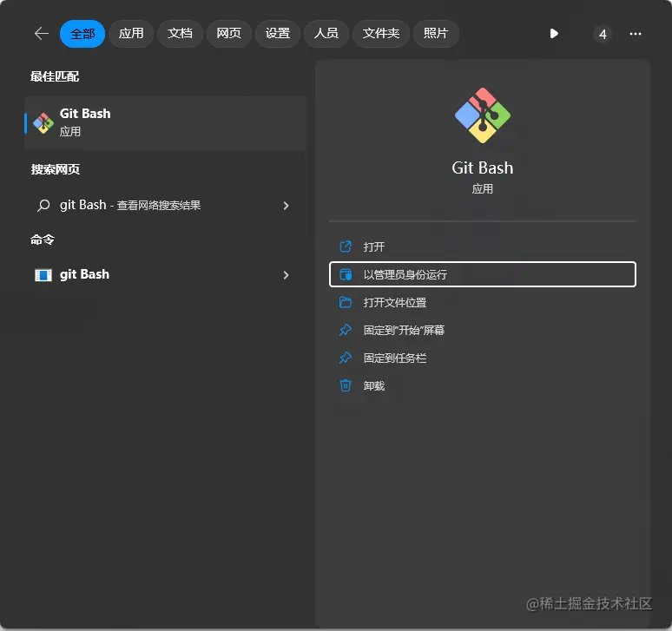Image resolution: width=672 pixels, height=631 pixels.
Task: Expand the chevron for git Bash web search
Action: pyautogui.click(x=286, y=206)
